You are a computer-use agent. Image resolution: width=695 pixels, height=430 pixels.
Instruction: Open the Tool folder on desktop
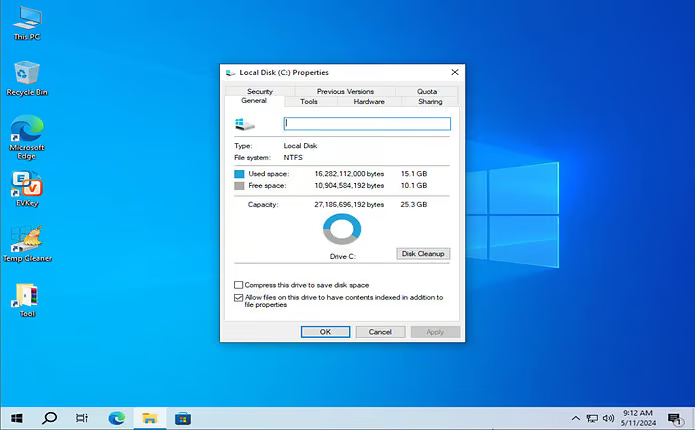click(x=27, y=300)
